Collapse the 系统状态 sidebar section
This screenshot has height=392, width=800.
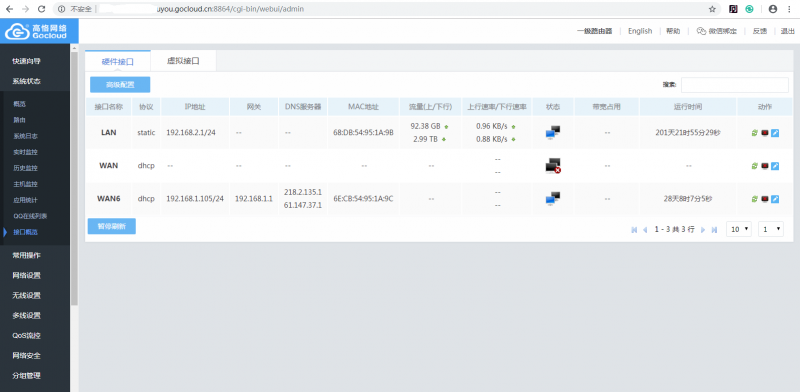pos(27,81)
